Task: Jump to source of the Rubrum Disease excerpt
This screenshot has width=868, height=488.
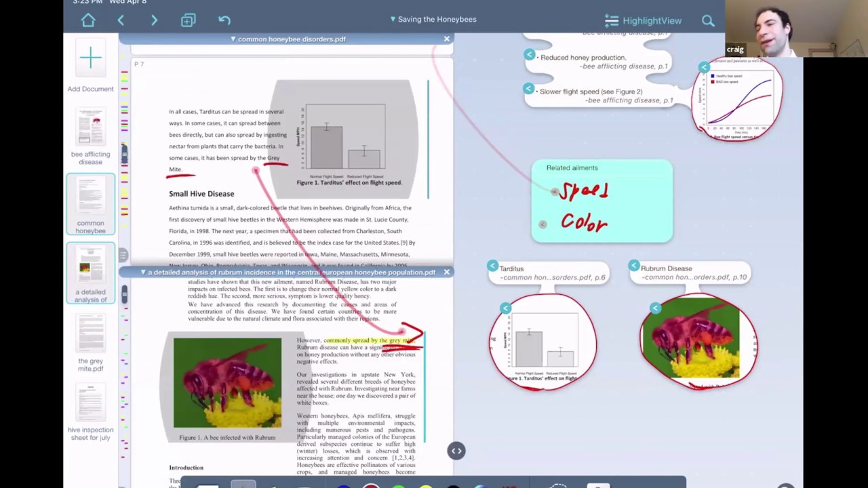Action: pos(633,266)
